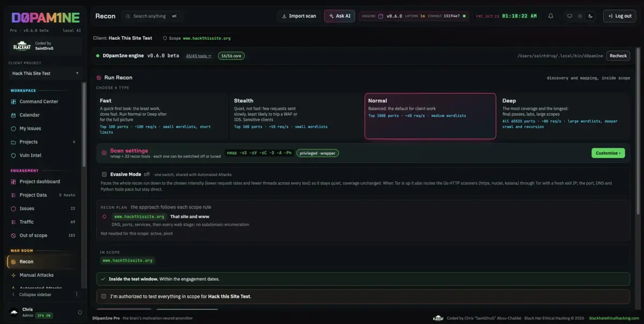The width and height of the screenshot is (644, 324).
Task: Click www.hackthissite.org chip in Recon Plan
Action: click(x=139, y=217)
